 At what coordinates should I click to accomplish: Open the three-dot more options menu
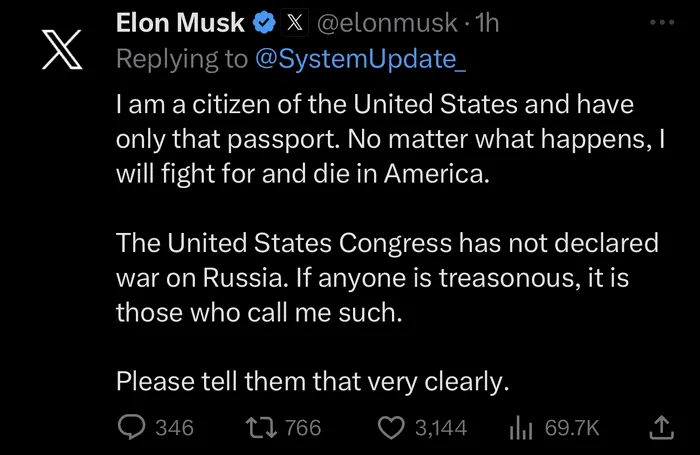662,21
